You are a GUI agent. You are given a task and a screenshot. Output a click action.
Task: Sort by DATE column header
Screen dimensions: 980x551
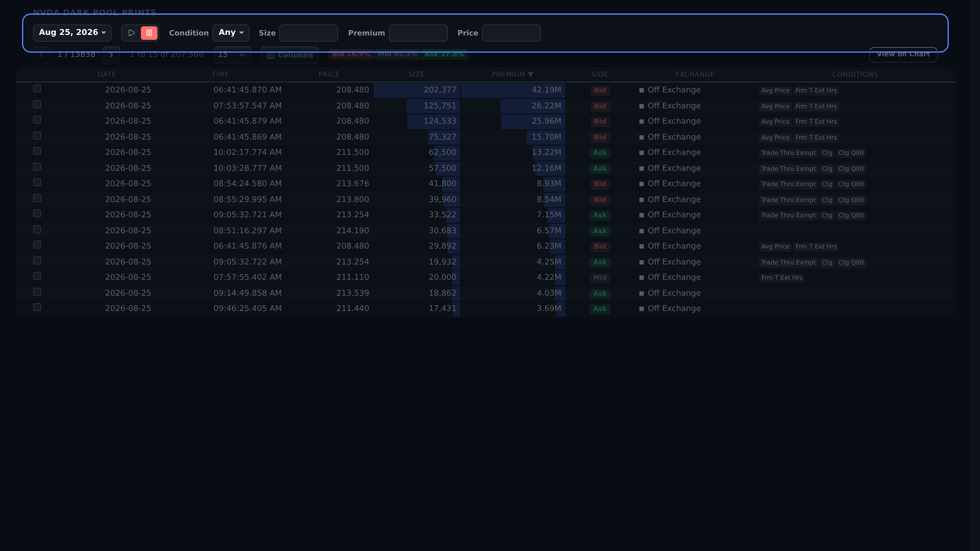(107, 74)
